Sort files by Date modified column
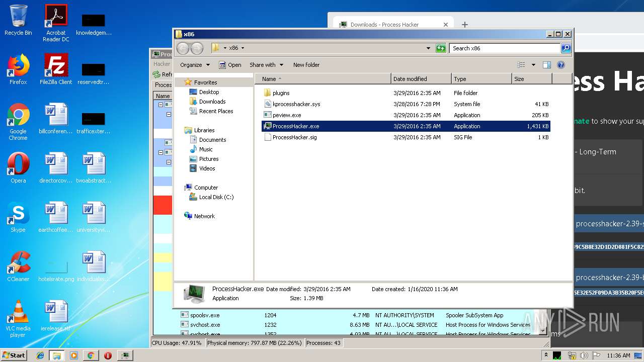644x362 pixels. pyautogui.click(x=421, y=79)
